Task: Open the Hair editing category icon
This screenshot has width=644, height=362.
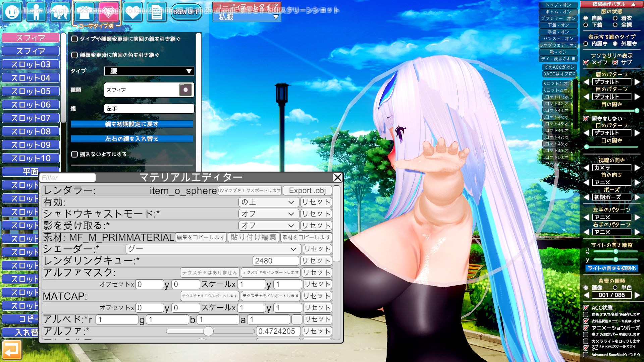Action: pos(60,12)
